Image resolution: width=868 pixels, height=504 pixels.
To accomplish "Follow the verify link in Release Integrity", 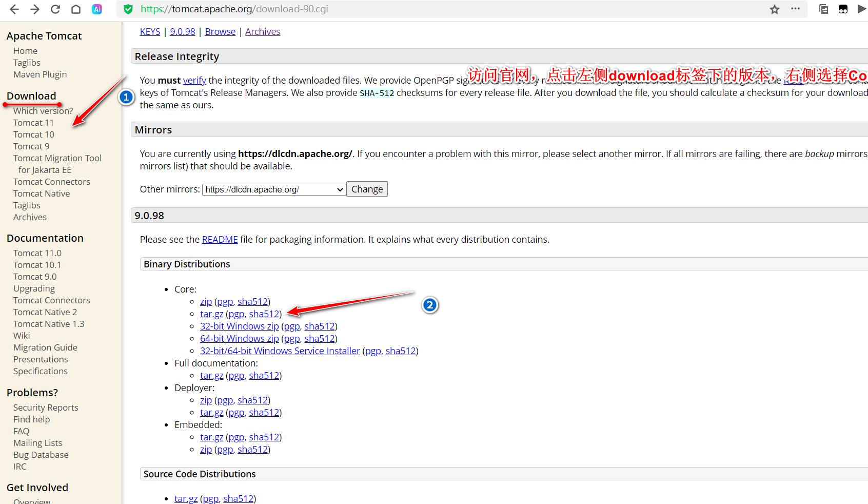I will (x=194, y=80).
